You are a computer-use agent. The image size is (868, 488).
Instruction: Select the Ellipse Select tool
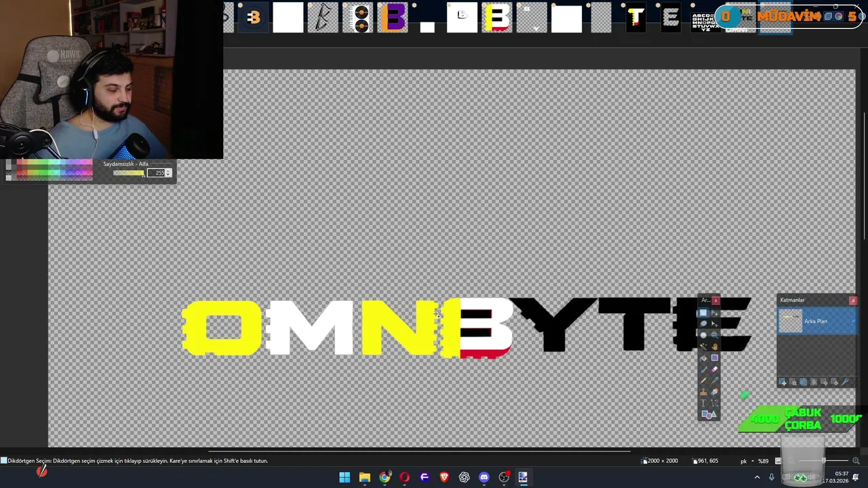(x=703, y=335)
